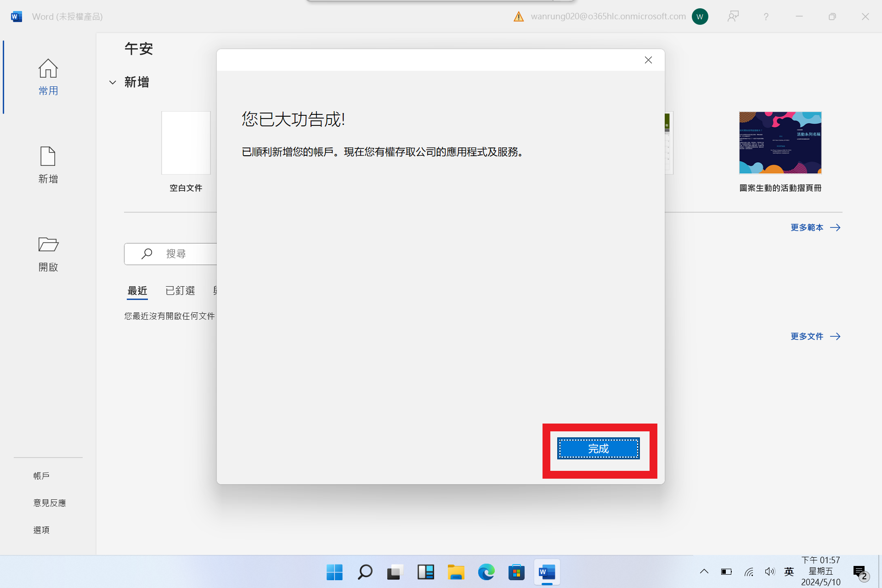The image size is (882, 588).
Task: Click the feedback person icon in title bar
Action: (x=733, y=17)
